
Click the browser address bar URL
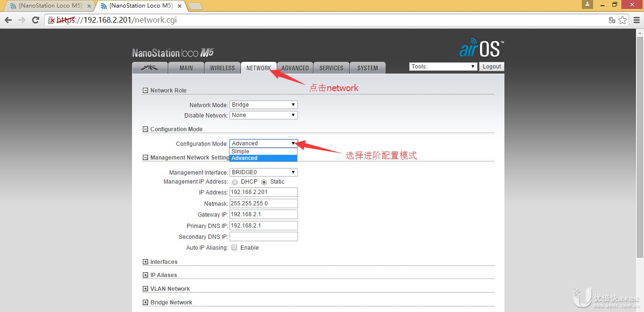pyautogui.click(x=117, y=20)
